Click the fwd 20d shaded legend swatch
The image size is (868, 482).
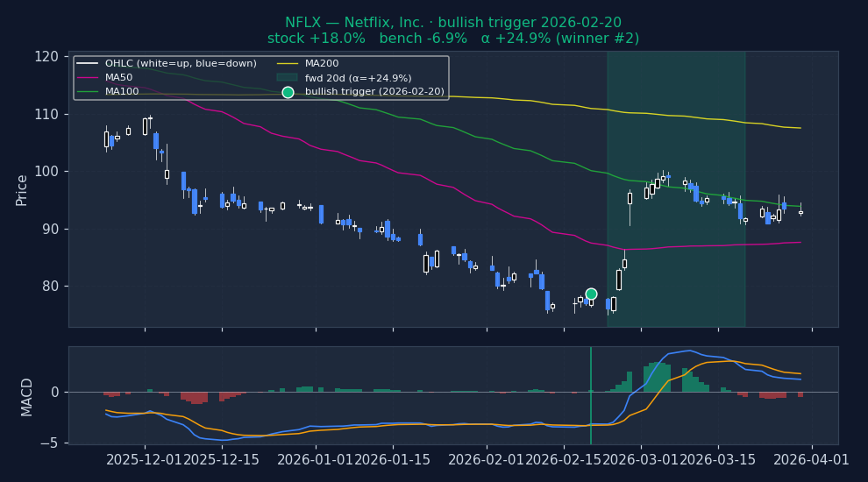[x=288, y=78]
